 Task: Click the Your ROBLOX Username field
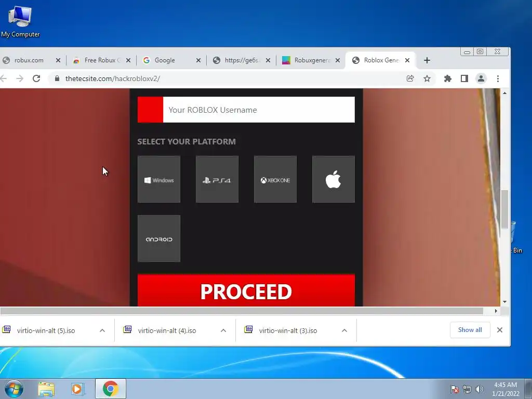(259, 110)
